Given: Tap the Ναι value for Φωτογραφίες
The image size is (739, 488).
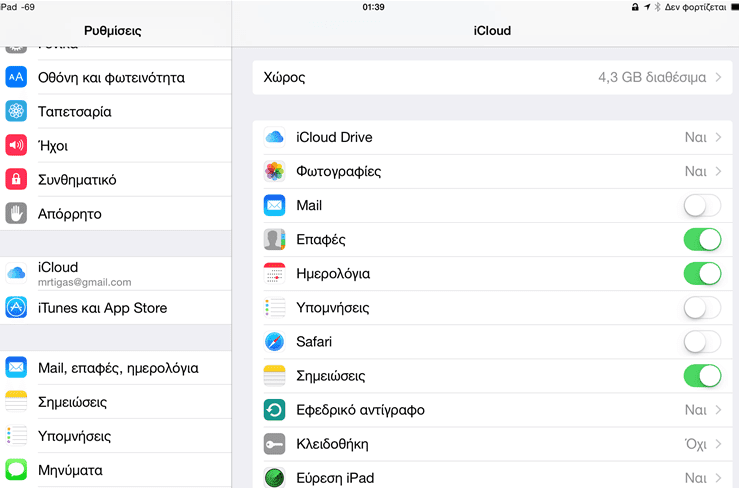Looking at the screenshot, I should tap(696, 171).
